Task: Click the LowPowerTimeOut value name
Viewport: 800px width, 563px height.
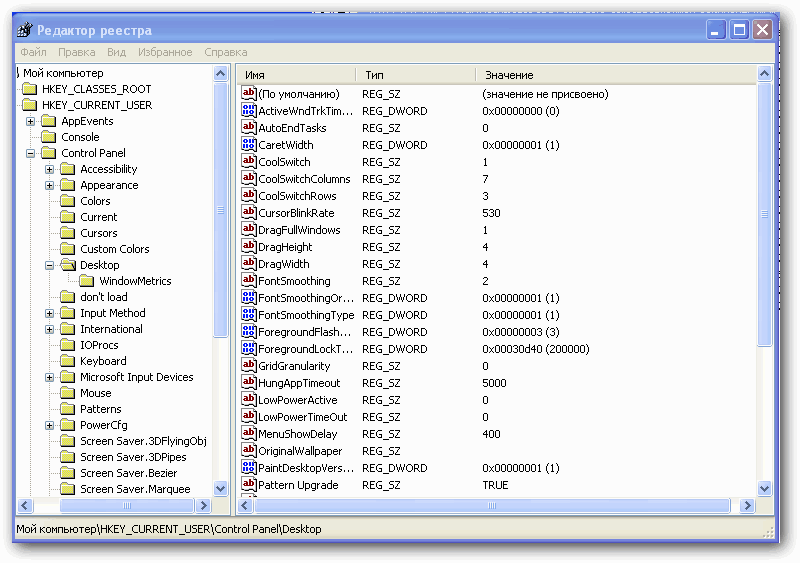Action: click(303, 417)
